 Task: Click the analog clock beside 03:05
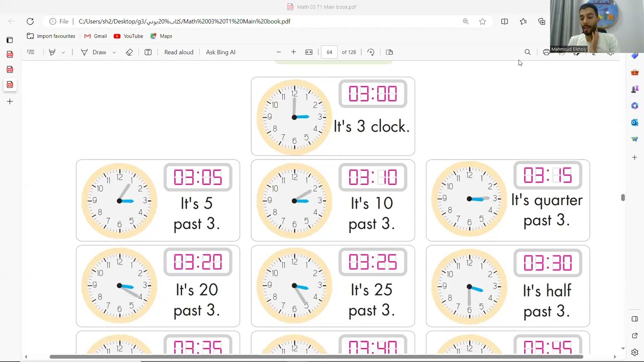coord(119,201)
